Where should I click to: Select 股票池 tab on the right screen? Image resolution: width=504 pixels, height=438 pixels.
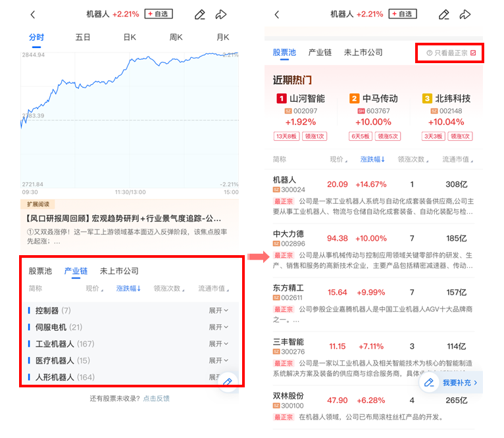click(284, 53)
